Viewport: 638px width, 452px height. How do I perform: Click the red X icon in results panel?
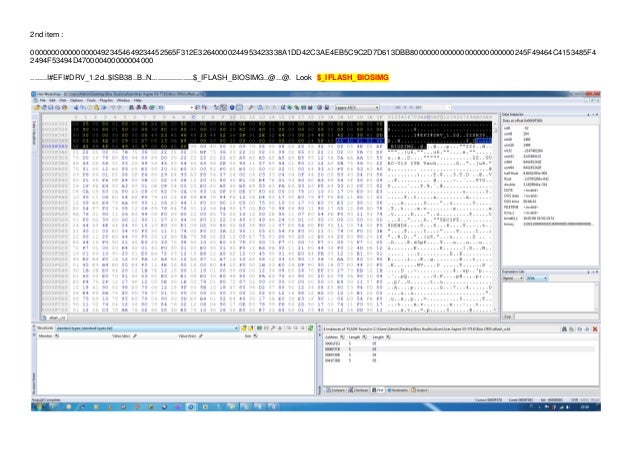pos(595,329)
